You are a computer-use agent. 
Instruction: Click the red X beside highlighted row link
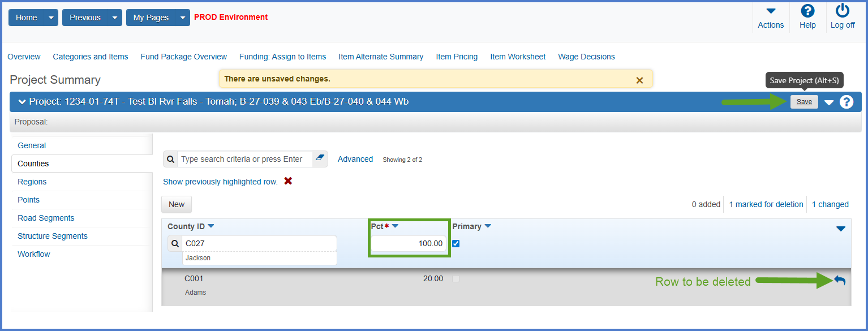click(x=288, y=182)
